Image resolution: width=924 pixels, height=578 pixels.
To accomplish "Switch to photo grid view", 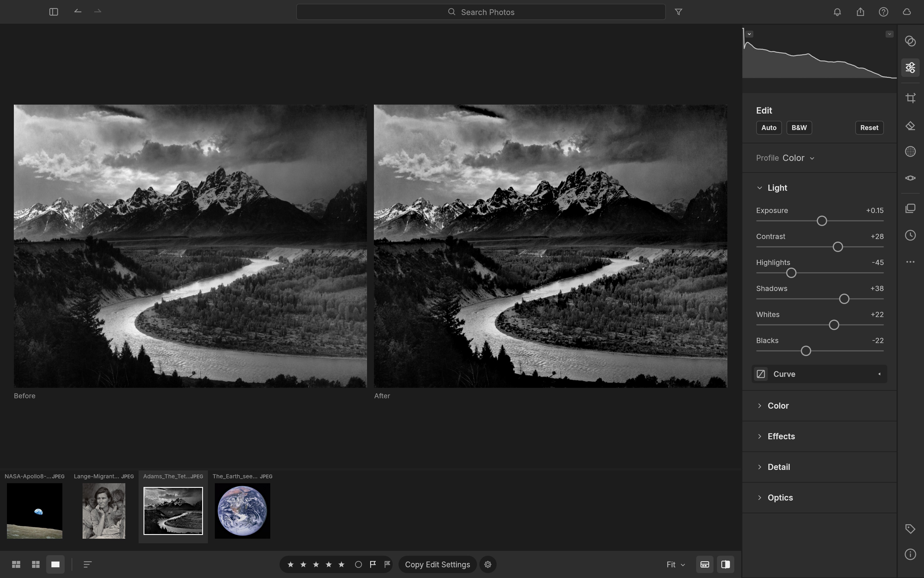I will (x=16, y=564).
